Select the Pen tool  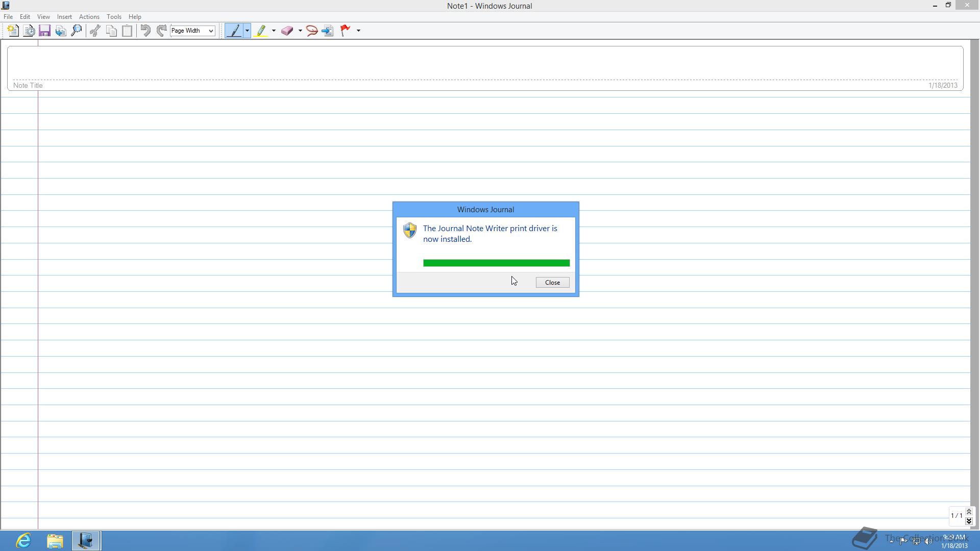(x=234, y=31)
